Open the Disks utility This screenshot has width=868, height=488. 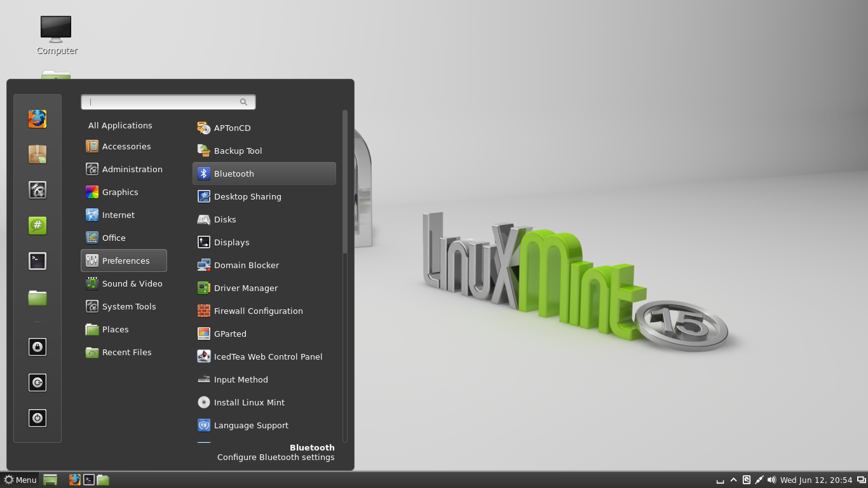pos(264,219)
